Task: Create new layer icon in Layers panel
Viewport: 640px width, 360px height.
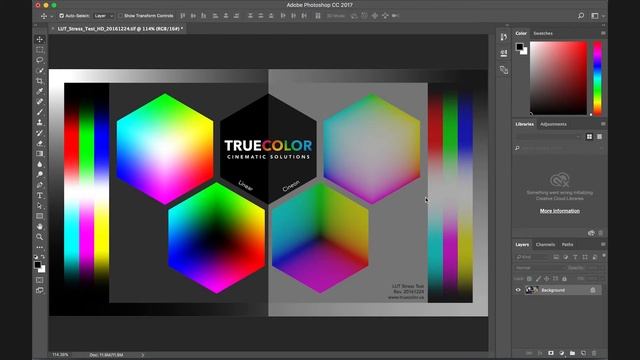Action: (x=583, y=353)
